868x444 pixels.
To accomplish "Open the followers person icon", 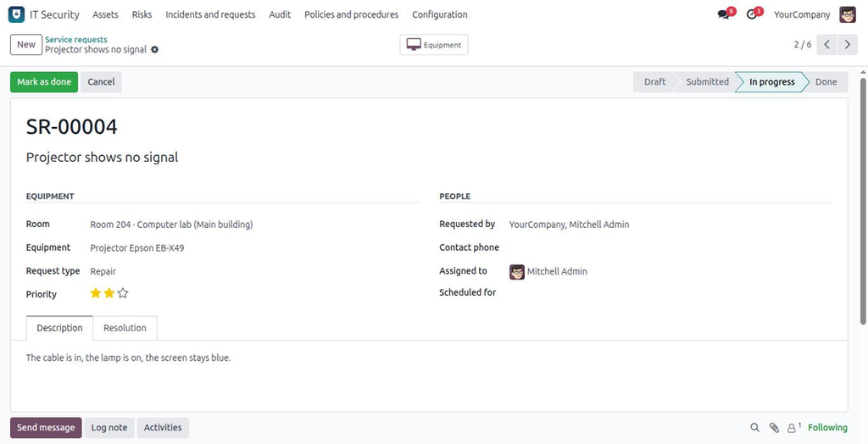I will pos(793,427).
